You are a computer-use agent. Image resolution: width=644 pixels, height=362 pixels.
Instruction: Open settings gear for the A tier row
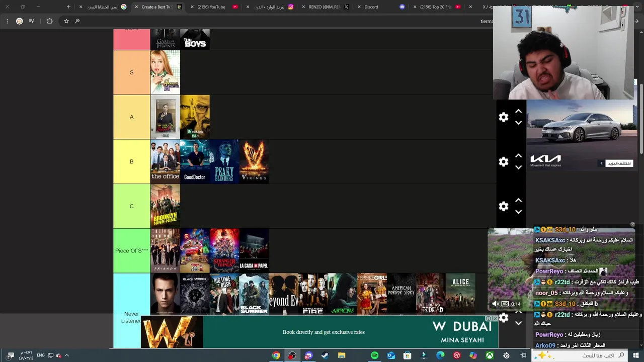(504, 117)
